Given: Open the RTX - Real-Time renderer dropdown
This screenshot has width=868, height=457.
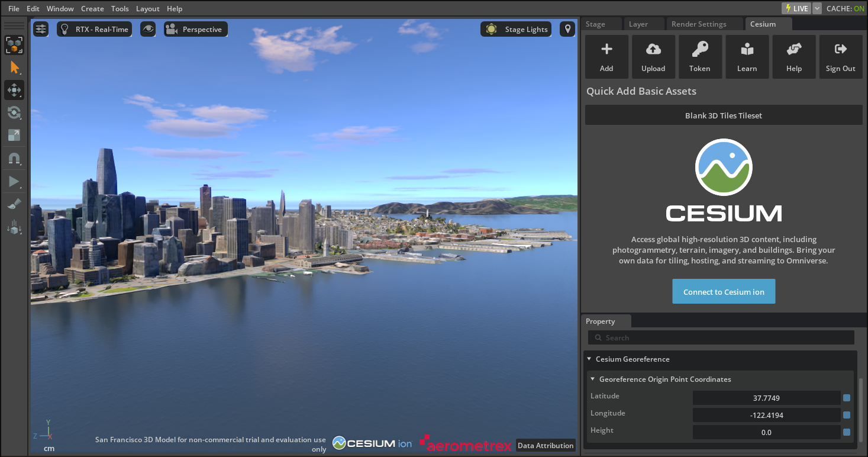Looking at the screenshot, I should tap(94, 28).
